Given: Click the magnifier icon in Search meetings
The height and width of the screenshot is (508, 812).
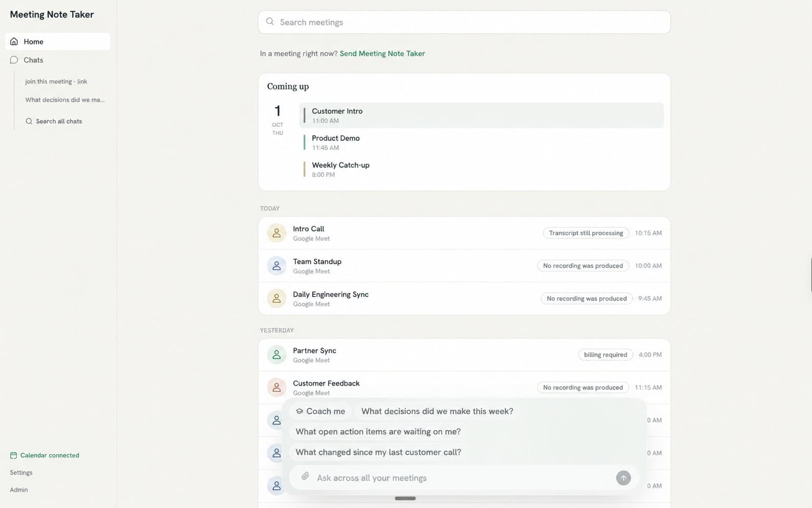Looking at the screenshot, I should pyautogui.click(x=270, y=22).
